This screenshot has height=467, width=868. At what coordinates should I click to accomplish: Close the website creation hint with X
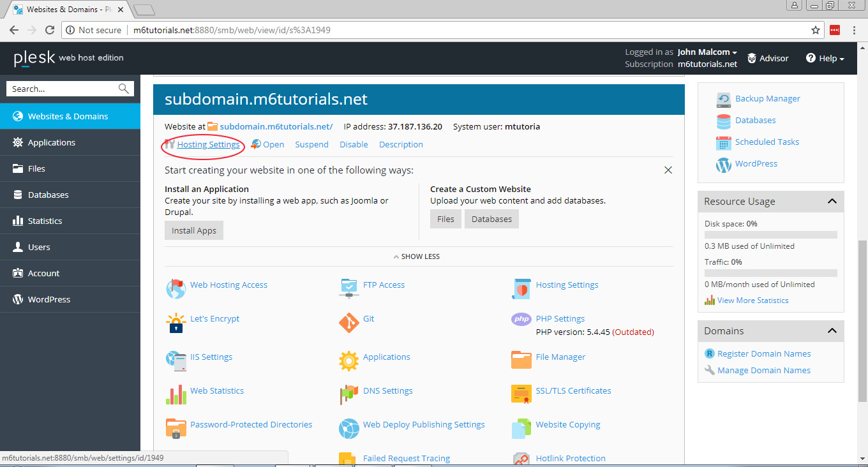point(668,170)
